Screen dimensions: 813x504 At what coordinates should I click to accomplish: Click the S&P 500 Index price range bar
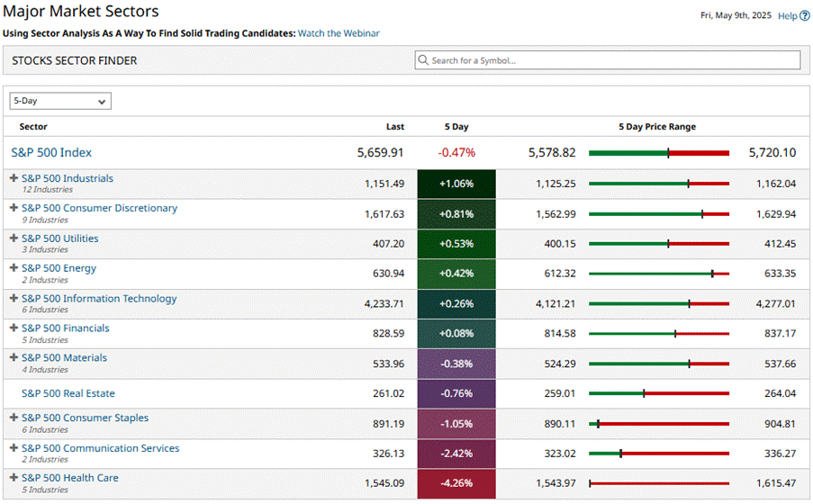pyautogui.click(x=659, y=153)
